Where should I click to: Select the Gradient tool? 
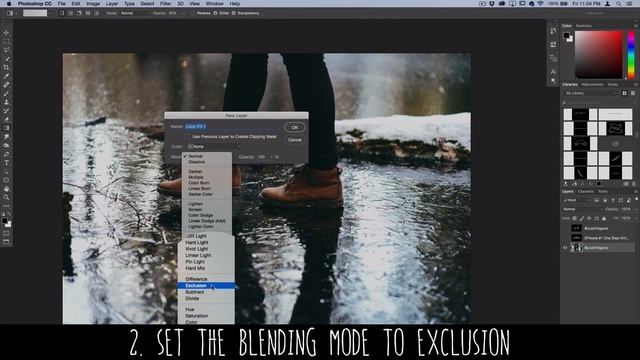point(6,128)
